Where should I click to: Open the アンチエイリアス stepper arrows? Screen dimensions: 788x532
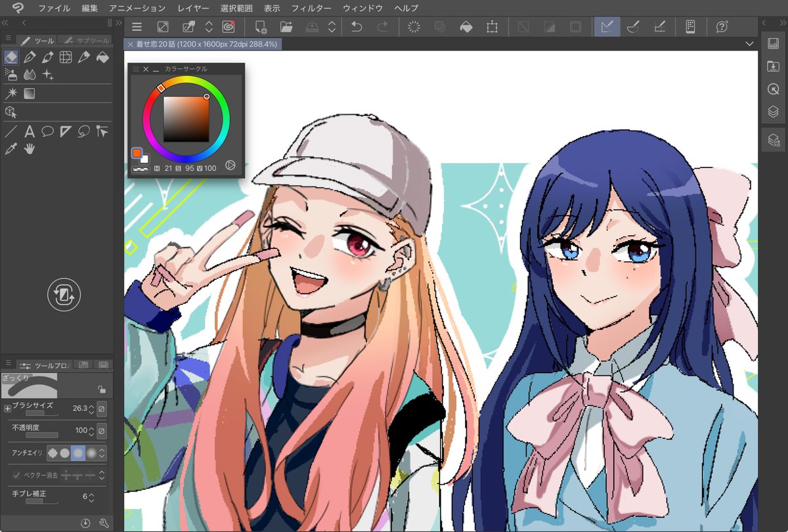coord(102,453)
